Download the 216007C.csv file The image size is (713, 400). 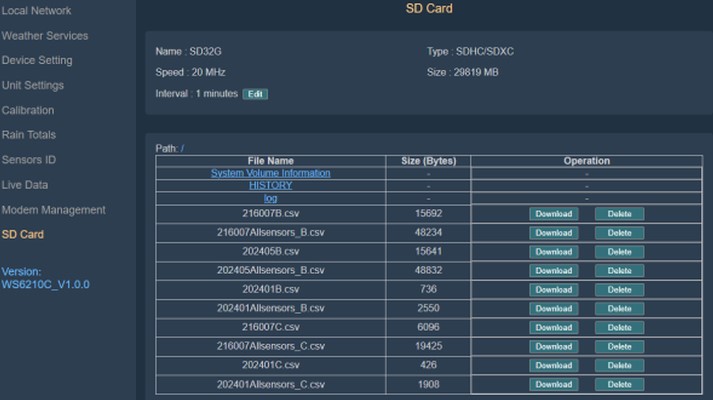click(553, 327)
